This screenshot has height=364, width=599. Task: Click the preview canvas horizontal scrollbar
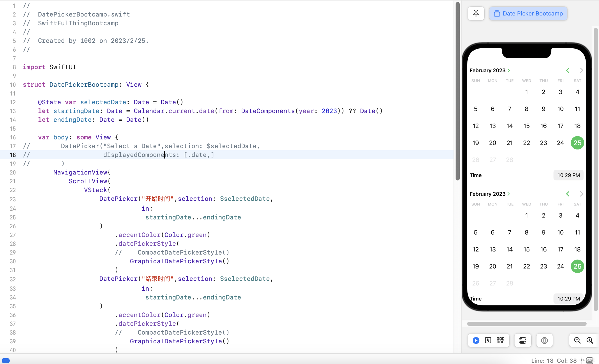point(527,324)
